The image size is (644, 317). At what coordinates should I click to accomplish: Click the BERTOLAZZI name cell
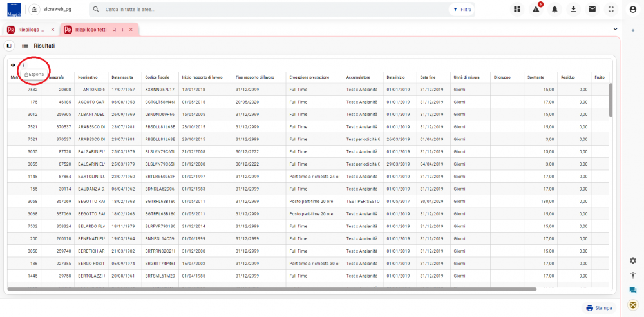point(91,276)
